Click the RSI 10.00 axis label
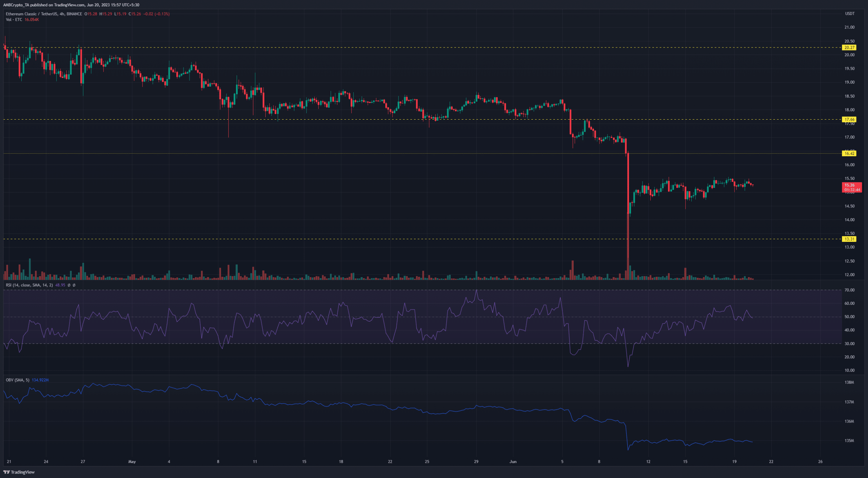 (x=849, y=370)
